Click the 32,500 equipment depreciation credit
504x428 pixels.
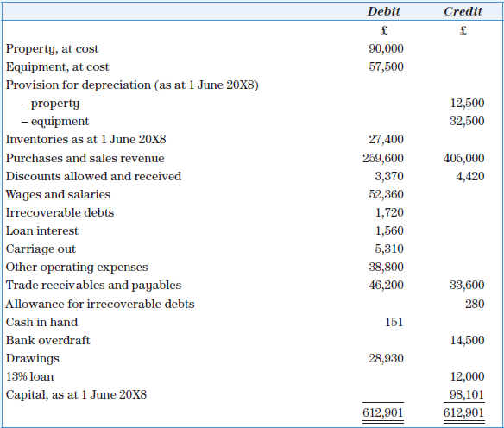pos(467,121)
